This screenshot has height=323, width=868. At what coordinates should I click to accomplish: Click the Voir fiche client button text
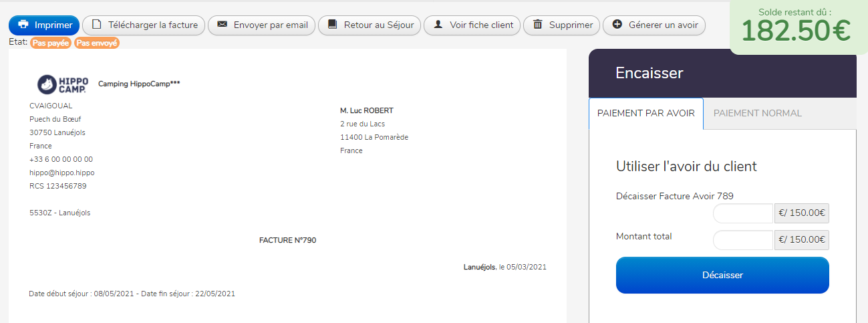(x=481, y=25)
